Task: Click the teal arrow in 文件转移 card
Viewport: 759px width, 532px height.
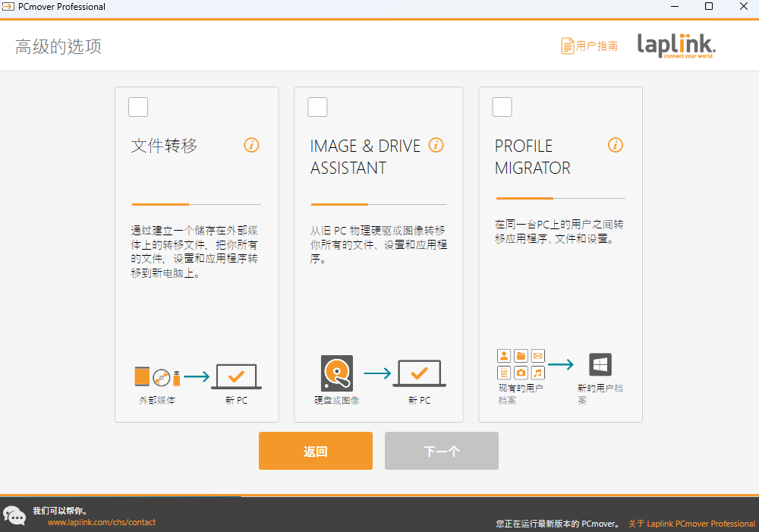Action: [197, 376]
